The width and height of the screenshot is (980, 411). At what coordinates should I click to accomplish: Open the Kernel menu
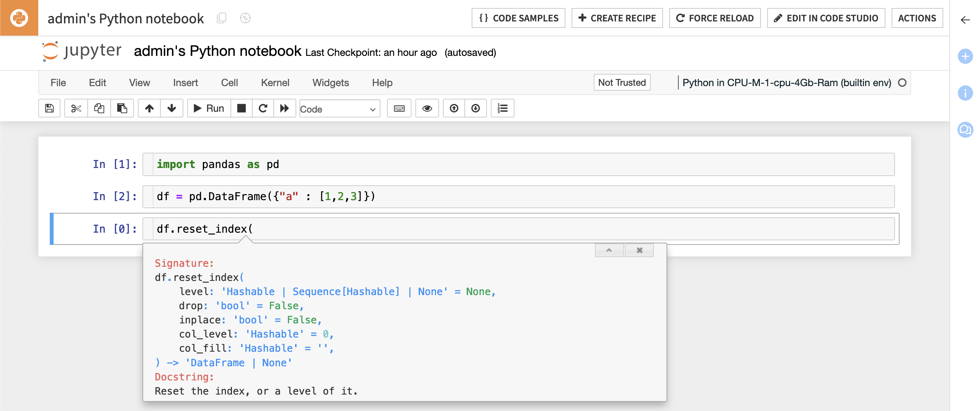tap(275, 82)
